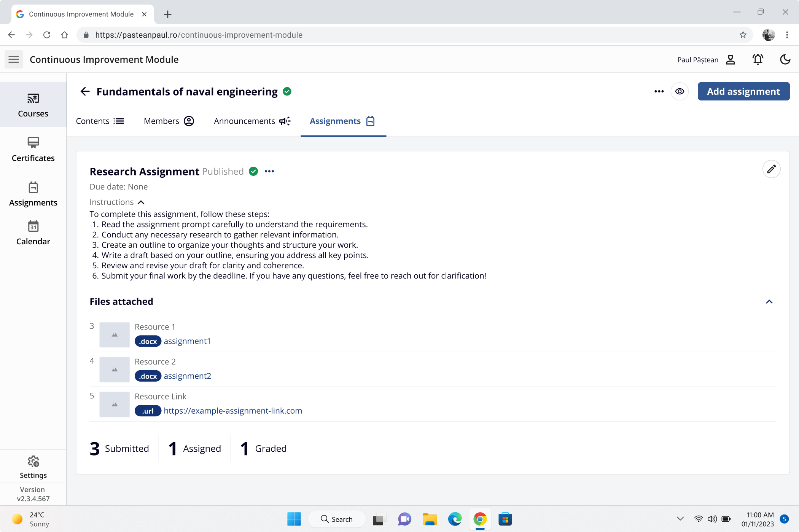Toggle dark mode moon icon
799x532 pixels.
[x=785, y=59]
